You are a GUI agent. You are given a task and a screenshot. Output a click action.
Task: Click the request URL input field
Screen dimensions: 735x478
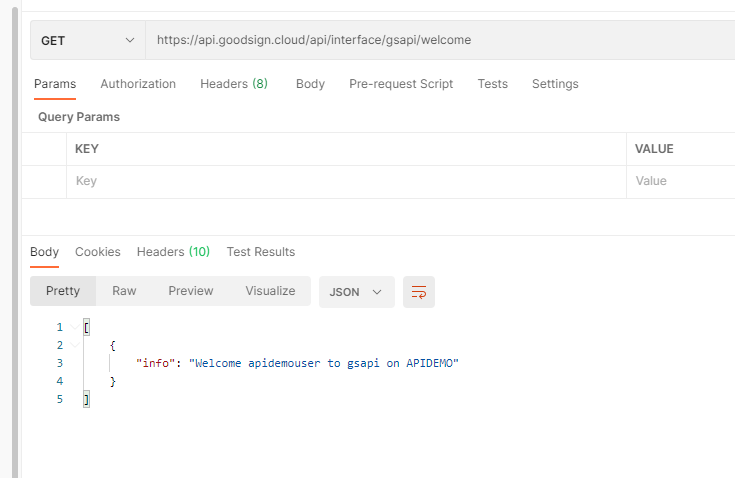440,40
